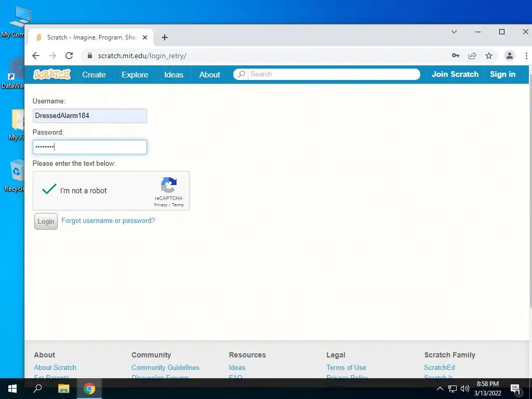The height and width of the screenshot is (399, 532).
Task: Open the Windows Start menu
Action: 12,389
